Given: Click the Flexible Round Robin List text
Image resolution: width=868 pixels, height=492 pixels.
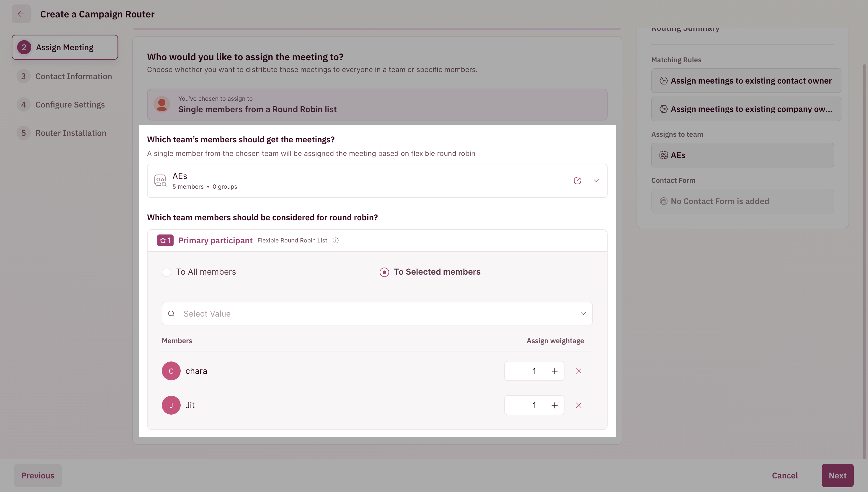Looking at the screenshot, I should tap(292, 241).
